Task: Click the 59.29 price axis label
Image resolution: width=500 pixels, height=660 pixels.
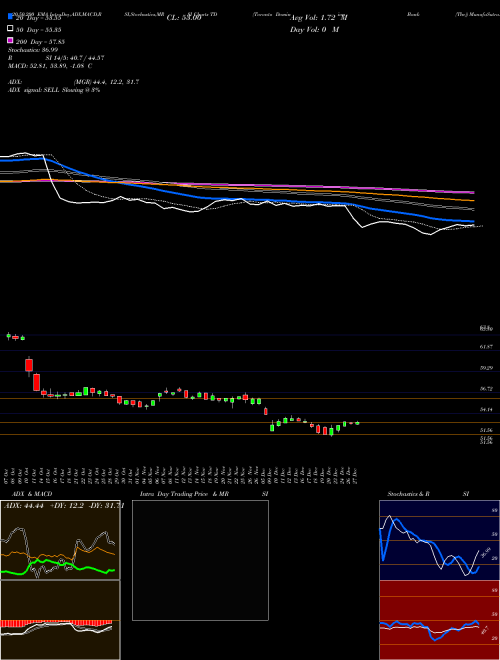Action: point(487,368)
